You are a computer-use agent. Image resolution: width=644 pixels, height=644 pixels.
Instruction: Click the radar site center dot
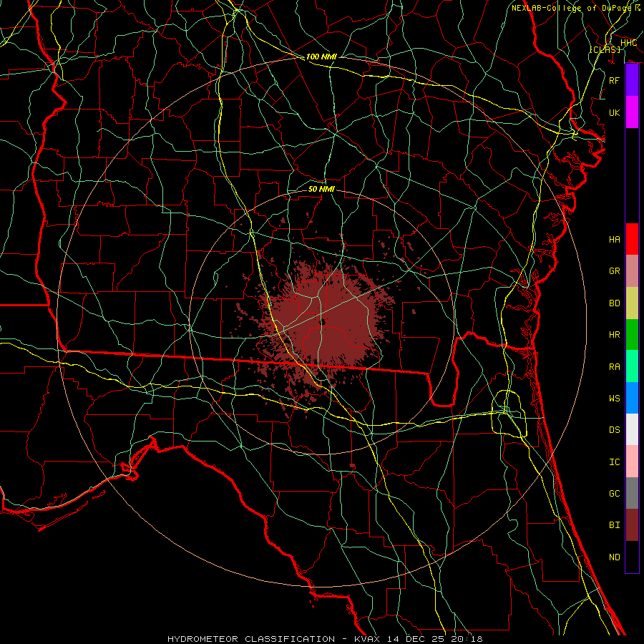point(323,323)
